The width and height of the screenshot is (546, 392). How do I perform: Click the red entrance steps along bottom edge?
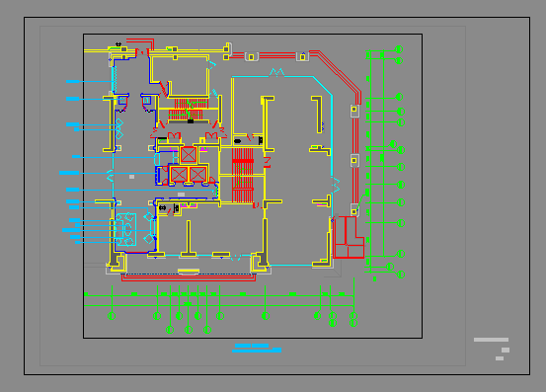[x=189, y=277]
